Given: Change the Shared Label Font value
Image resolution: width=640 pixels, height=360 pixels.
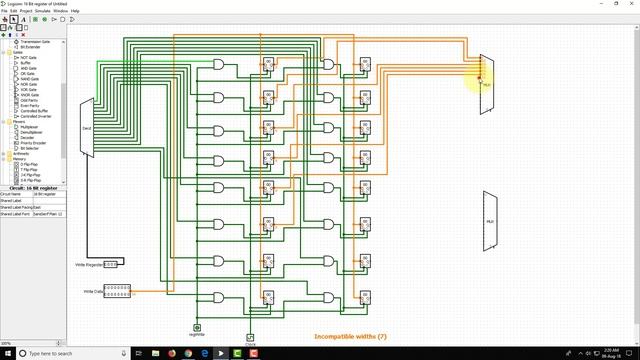Looking at the screenshot, I should click(49, 214).
